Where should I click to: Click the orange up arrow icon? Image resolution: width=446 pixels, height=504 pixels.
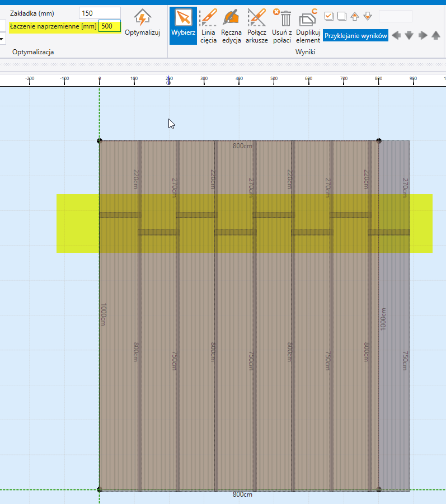(355, 16)
